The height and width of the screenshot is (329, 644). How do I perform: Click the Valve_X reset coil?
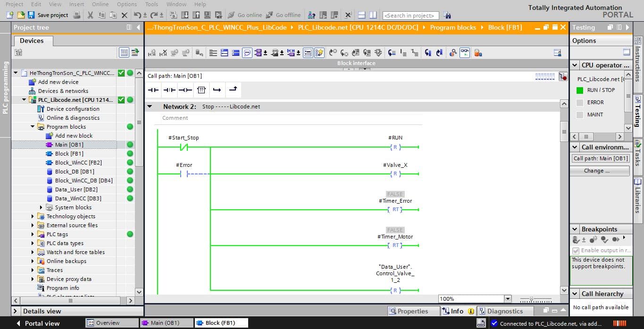[395, 174]
